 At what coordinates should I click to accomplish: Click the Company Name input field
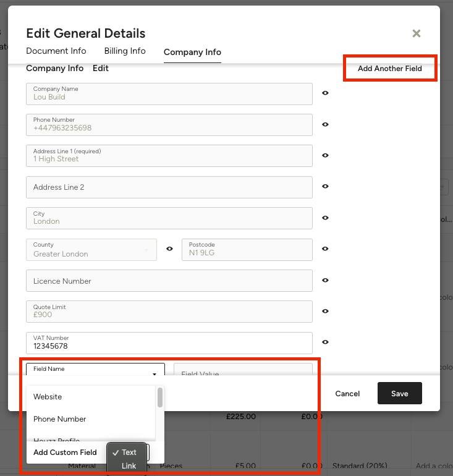click(x=169, y=94)
